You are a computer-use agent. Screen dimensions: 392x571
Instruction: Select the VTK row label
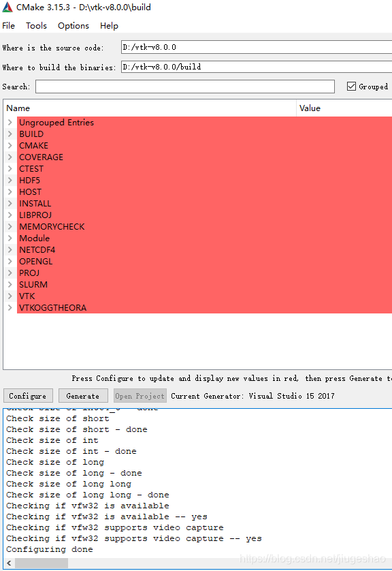point(27,296)
